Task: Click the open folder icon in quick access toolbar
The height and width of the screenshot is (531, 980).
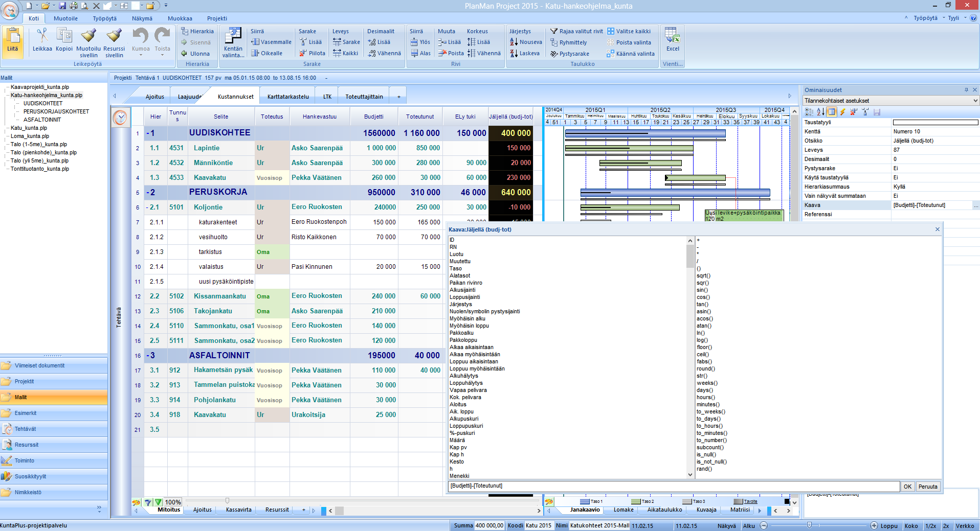Action: click(46, 6)
